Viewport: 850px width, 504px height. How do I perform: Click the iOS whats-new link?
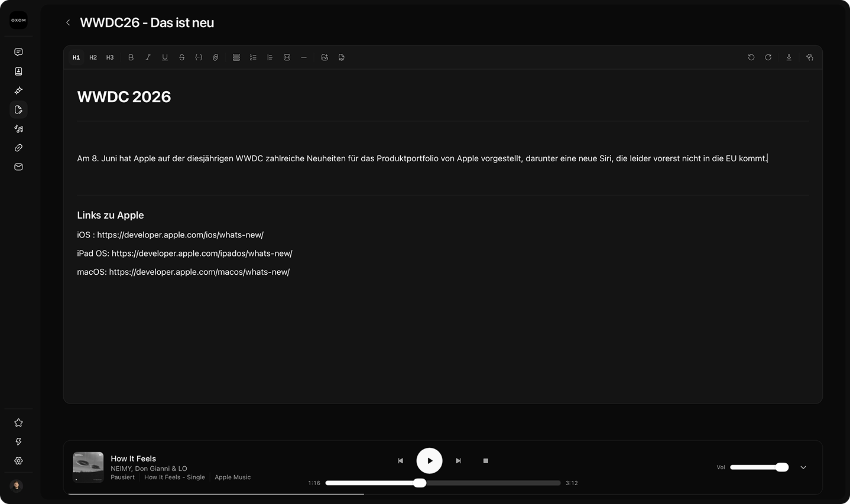pyautogui.click(x=180, y=235)
